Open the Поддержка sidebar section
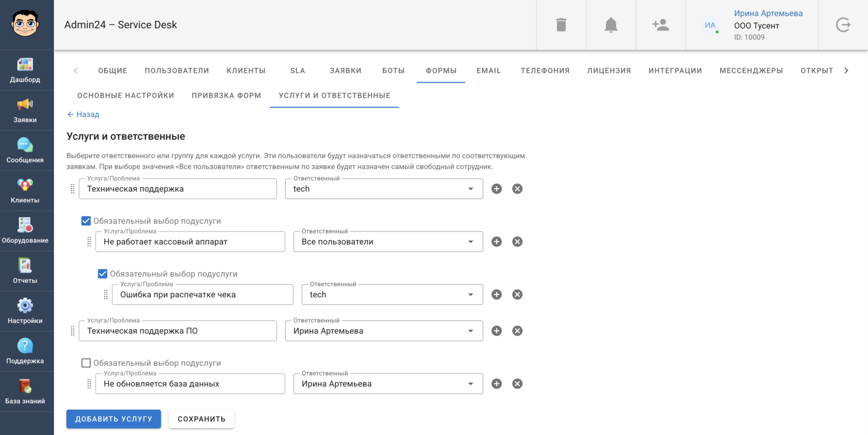Viewport: 868px width, 435px height. pos(25,352)
